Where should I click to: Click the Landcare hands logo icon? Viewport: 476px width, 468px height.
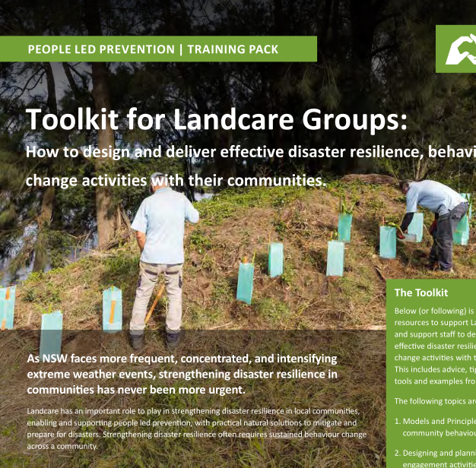[x=461, y=49]
